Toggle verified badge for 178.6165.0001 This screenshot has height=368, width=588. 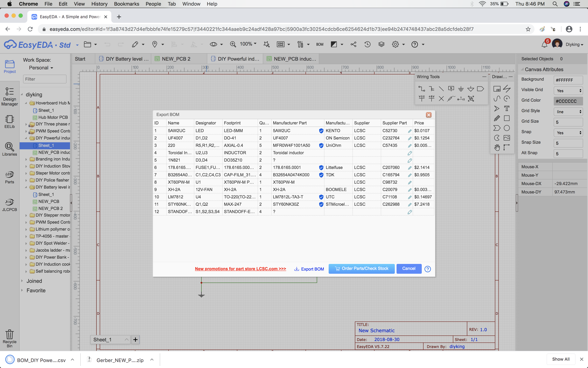coord(321,168)
